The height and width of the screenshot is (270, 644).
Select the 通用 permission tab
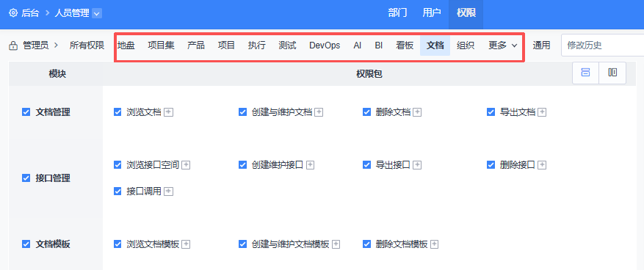pos(541,45)
